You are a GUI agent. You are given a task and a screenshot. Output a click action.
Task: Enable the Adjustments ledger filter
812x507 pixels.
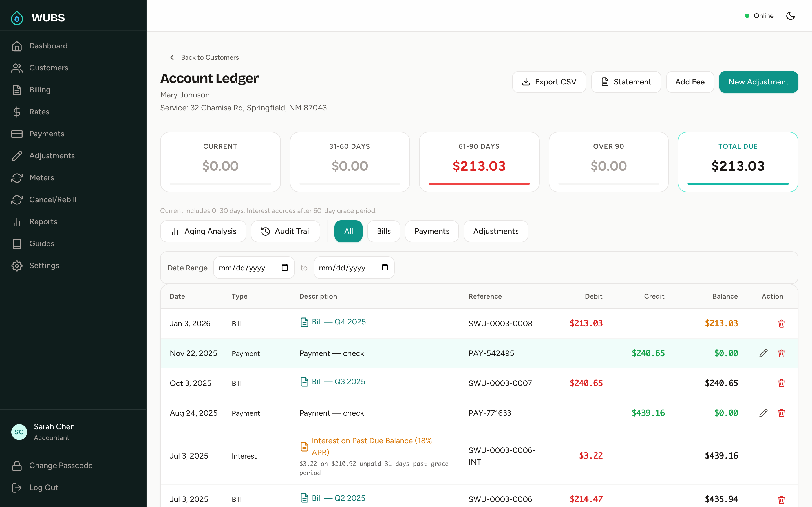pos(496,231)
